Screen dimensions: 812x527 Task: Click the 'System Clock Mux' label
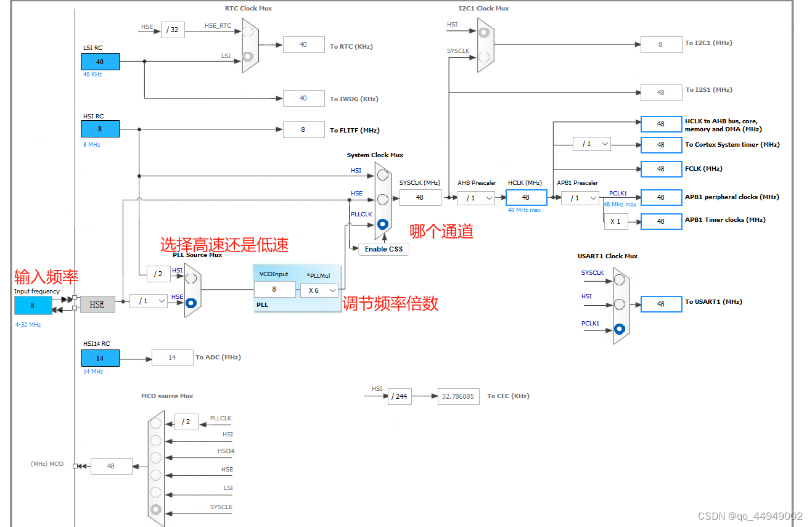coord(375,155)
